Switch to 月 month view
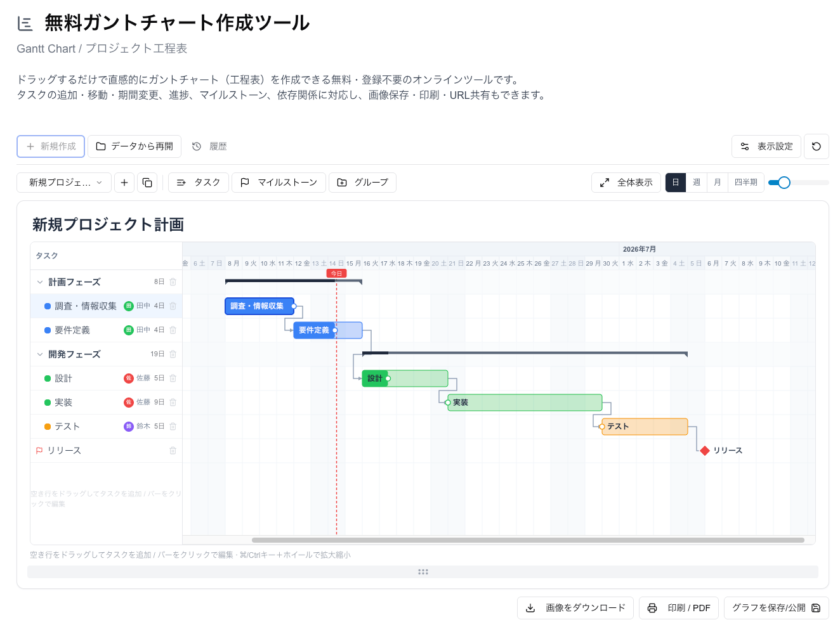Viewport: 840px width, 627px height. tap(718, 183)
